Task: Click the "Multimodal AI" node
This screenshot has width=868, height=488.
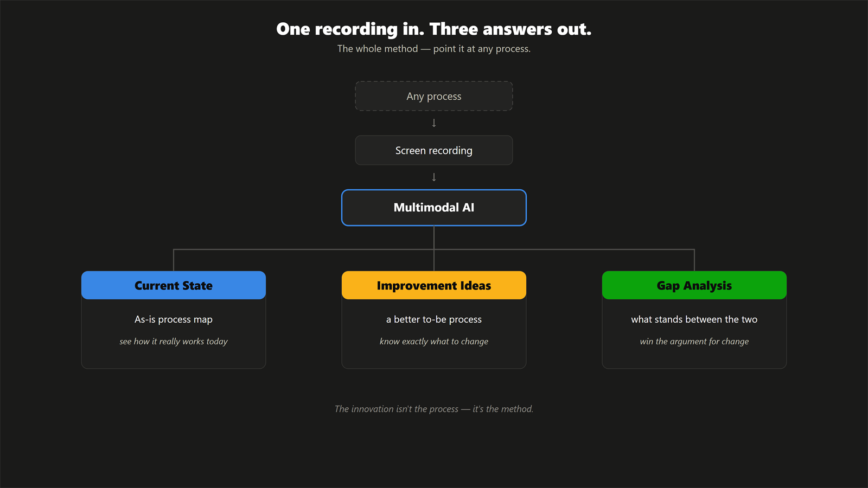Action: point(434,208)
